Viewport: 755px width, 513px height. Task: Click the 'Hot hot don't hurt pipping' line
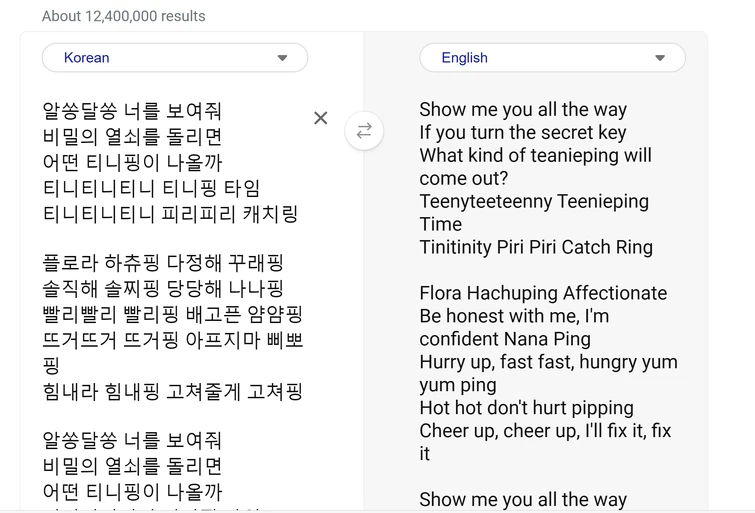tap(526, 408)
